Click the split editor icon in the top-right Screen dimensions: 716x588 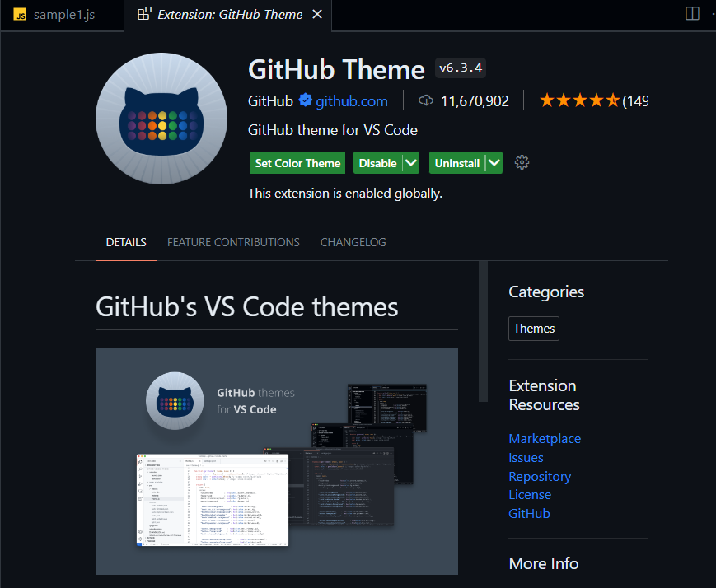[x=691, y=13]
